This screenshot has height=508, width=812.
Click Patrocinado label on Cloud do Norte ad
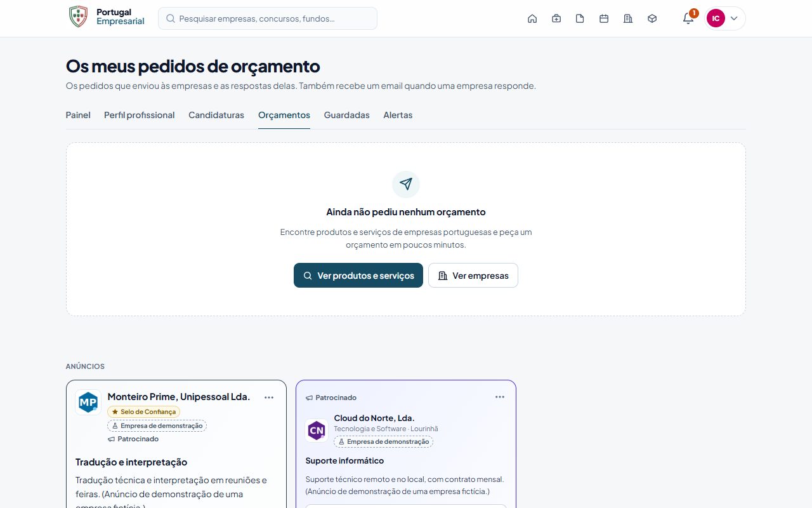(x=331, y=398)
